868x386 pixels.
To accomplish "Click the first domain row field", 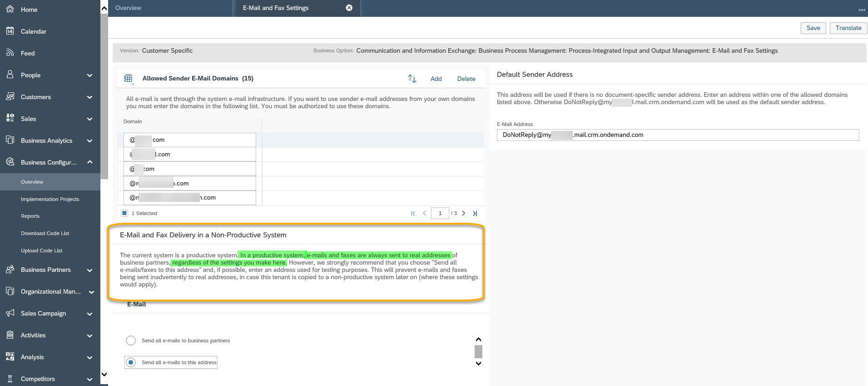I will tap(189, 140).
